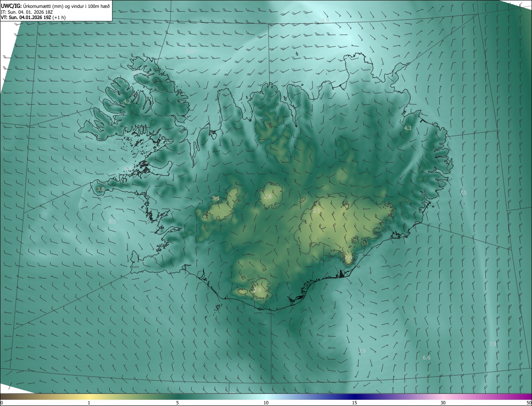This screenshot has width=532, height=406.
Task: Click the 30 tick on the color scale
Action: [x=443, y=403]
